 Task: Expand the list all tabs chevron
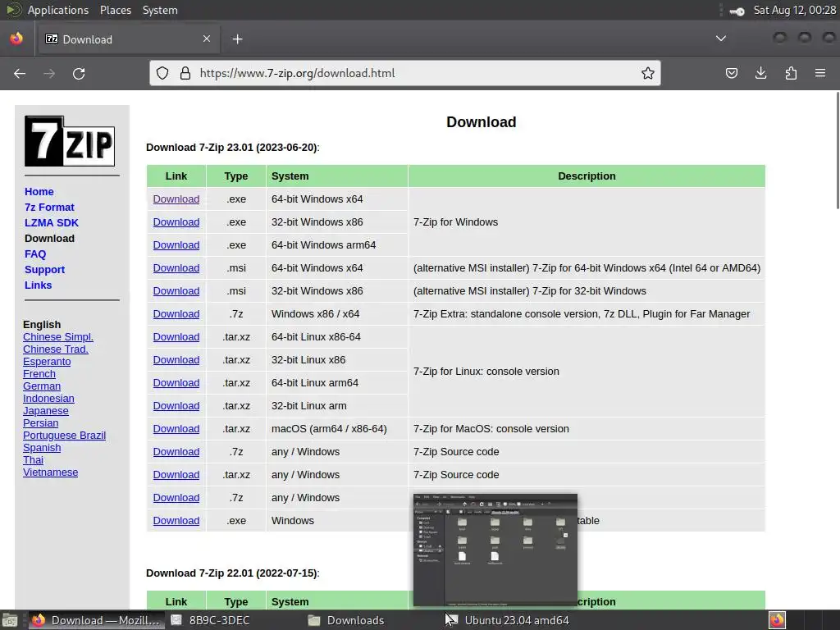(721, 39)
